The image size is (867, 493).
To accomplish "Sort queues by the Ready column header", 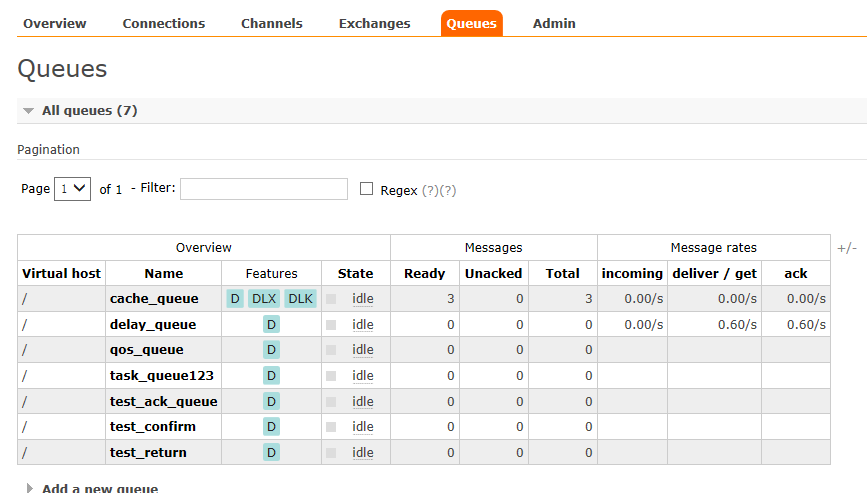I will pyautogui.click(x=424, y=273).
